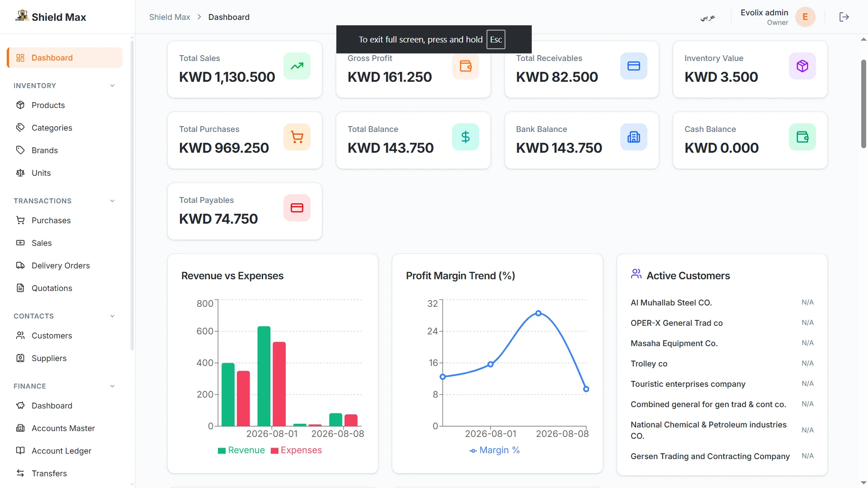Click the Active Customers people icon
Screen dimensions: 868x488
point(636,274)
